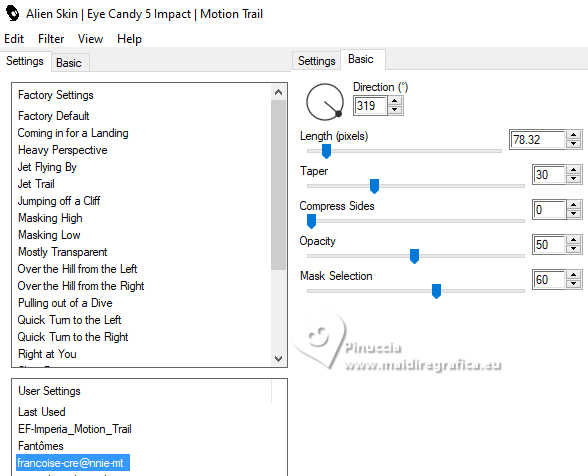Click the Mask Selection value field
Screen dimensions: 588x476
point(549,279)
